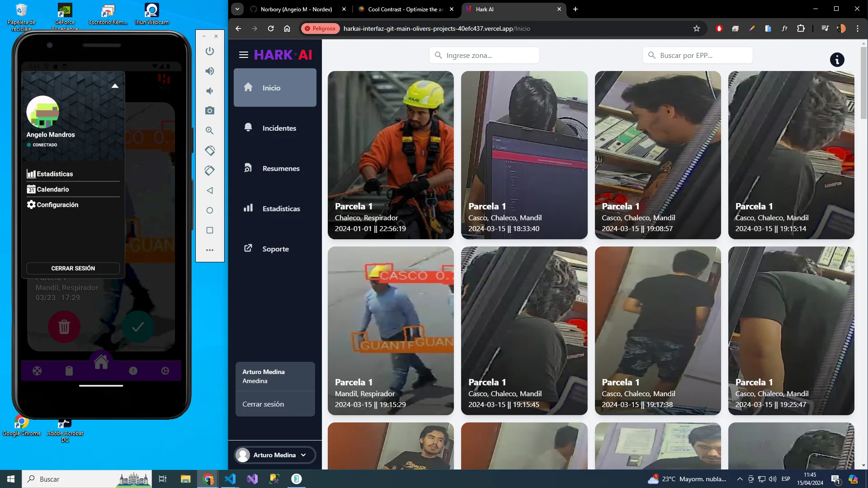Switch to the Norbory GitHub tab
The image size is (868, 488).
tap(296, 9)
